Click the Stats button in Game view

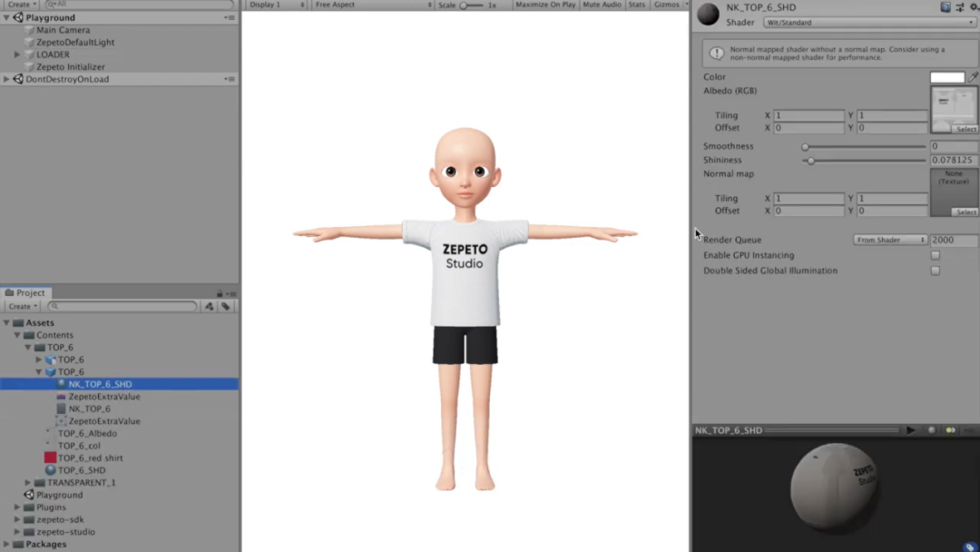click(x=637, y=5)
